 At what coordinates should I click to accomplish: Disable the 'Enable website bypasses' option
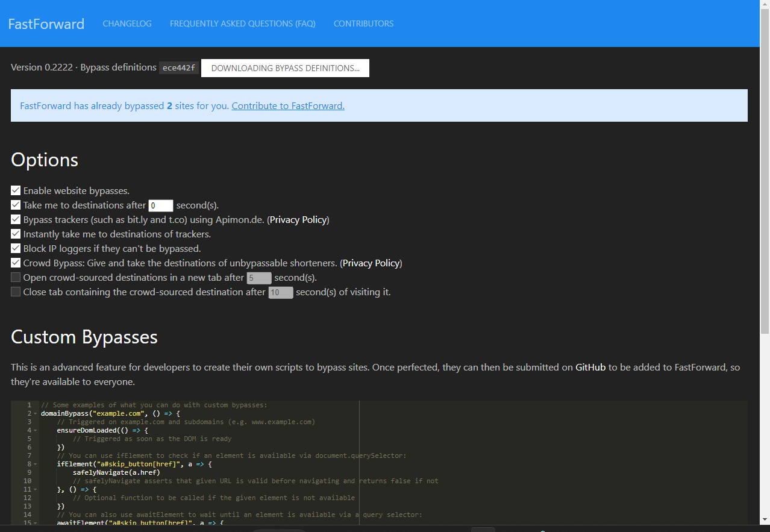coord(15,190)
